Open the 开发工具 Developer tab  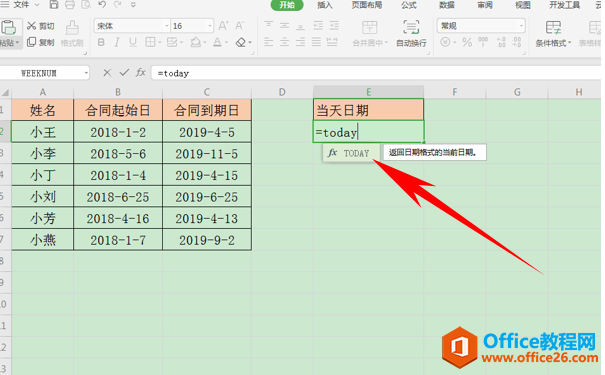(564, 5)
